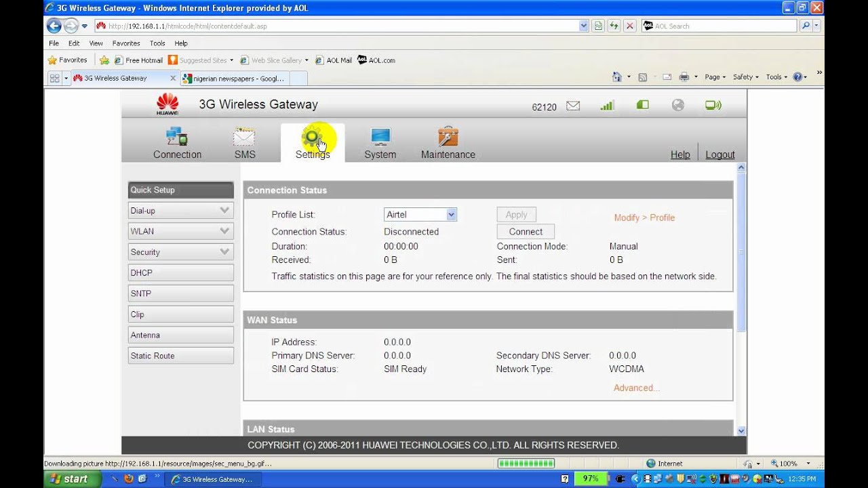Open the SNTP settings item
This screenshot has height=488, width=868.
click(x=180, y=293)
